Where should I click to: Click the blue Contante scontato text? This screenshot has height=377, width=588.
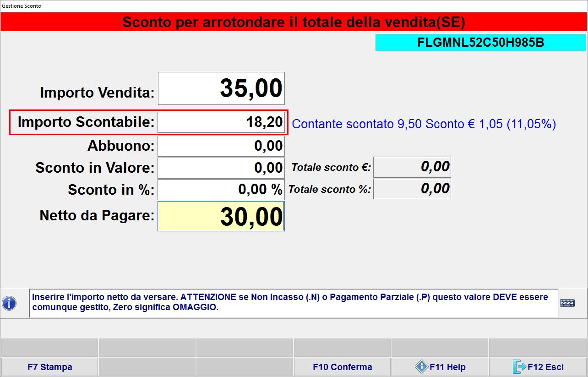point(424,124)
